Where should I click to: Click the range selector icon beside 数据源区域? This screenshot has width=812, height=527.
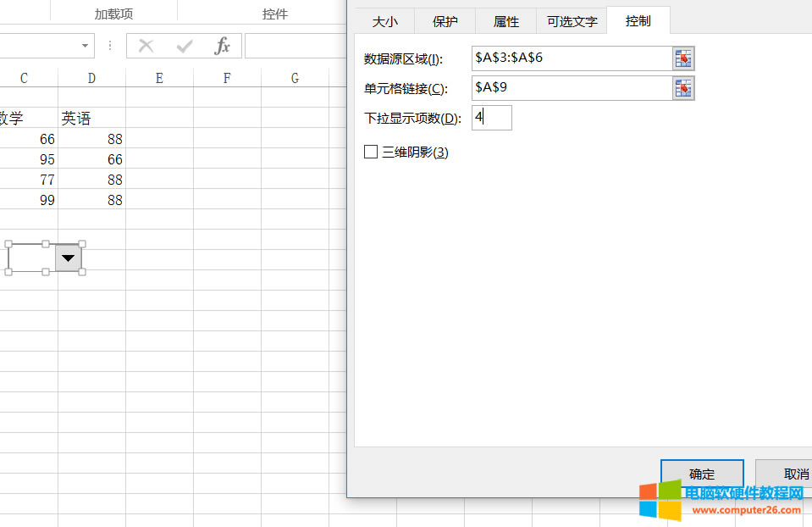coord(683,58)
